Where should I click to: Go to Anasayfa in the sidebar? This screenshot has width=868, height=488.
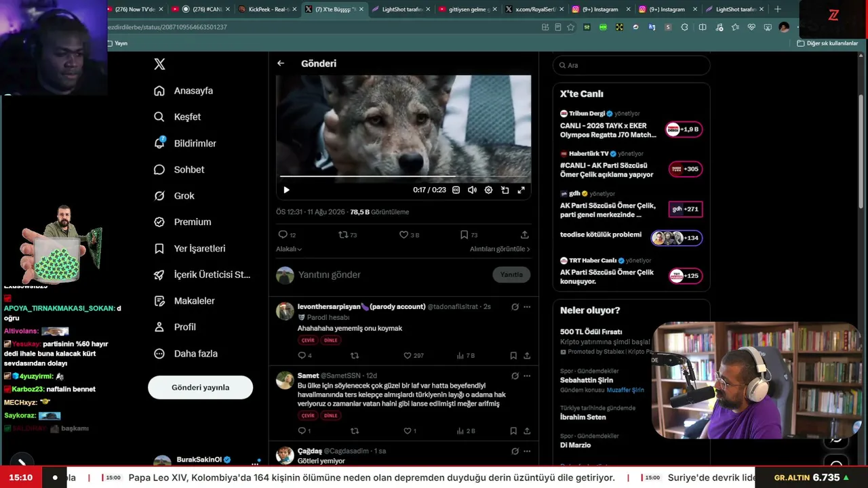184,91
